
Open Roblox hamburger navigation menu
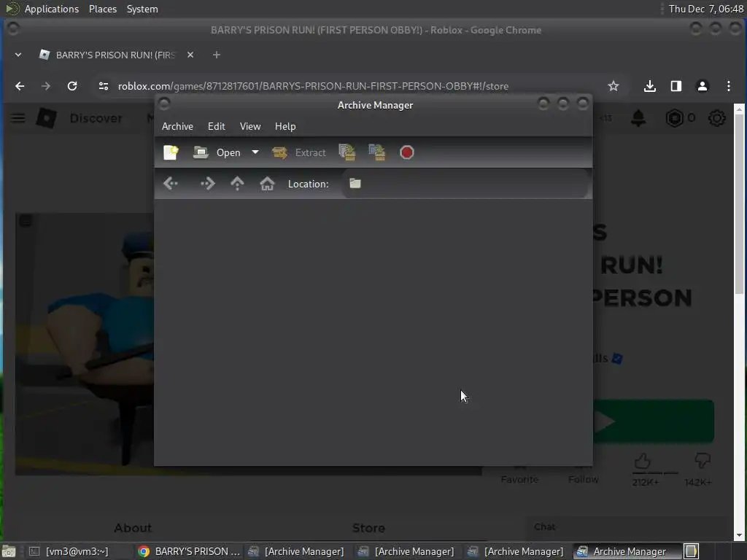pos(18,118)
